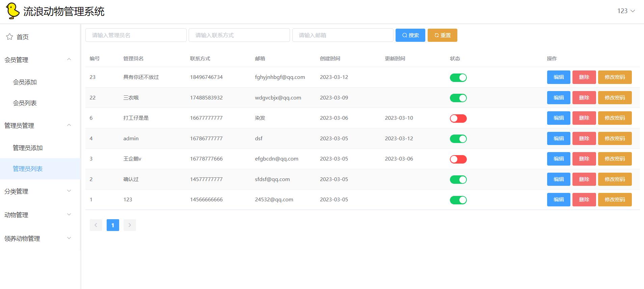Delete the 打工仔是是 row
The image size is (644, 289).
click(584, 118)
